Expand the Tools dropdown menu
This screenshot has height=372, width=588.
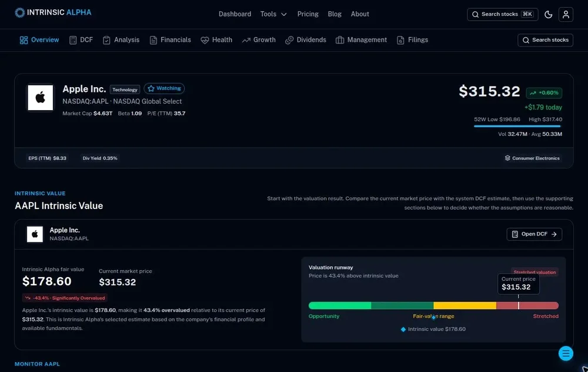pyautogui.click(x=273, y=14)
